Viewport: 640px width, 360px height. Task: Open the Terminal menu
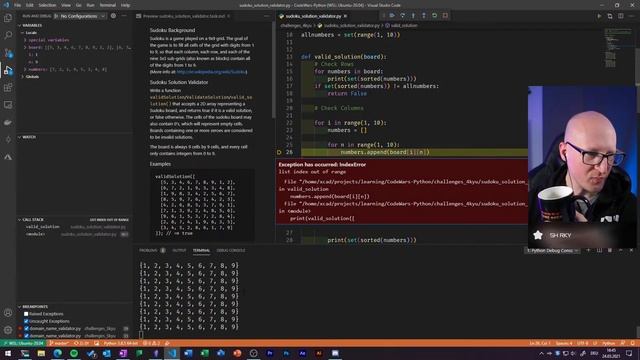click(x=108, y=5)
